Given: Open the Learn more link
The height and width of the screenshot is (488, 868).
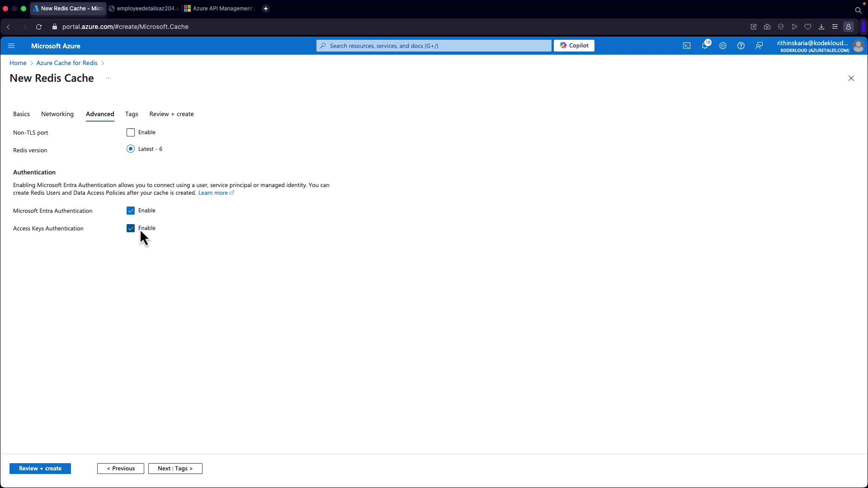Looking at the screenshot, I should pos(213,193).
